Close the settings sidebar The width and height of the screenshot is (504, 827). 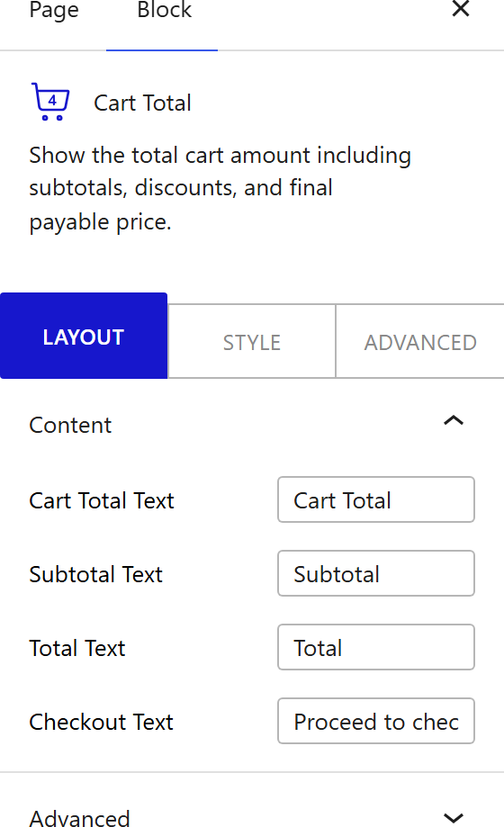pos(461,9)
